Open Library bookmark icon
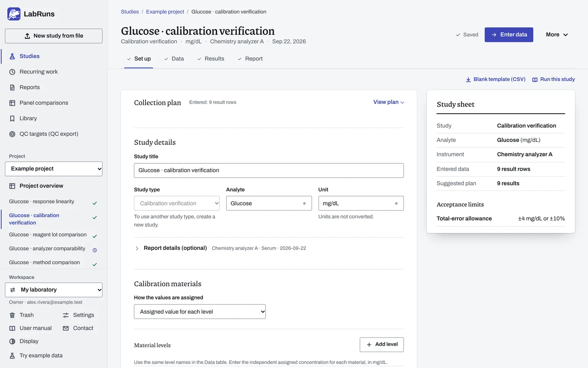Viewport: 588px width, 368px height. pos(12,119)
